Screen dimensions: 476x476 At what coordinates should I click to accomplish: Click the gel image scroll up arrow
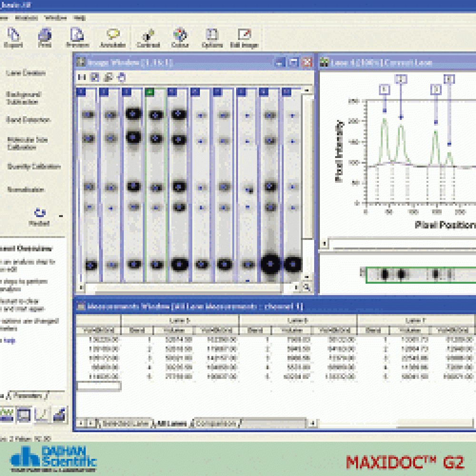tap(307, 90)
